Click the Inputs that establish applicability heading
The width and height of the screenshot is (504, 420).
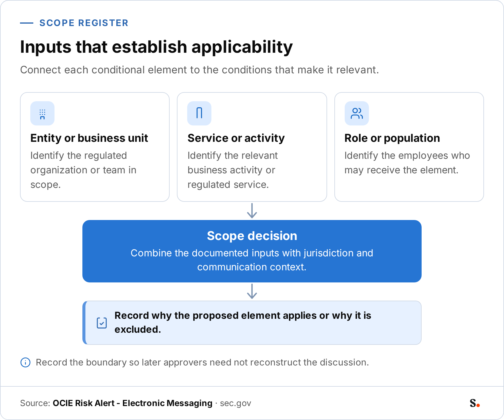156,47
